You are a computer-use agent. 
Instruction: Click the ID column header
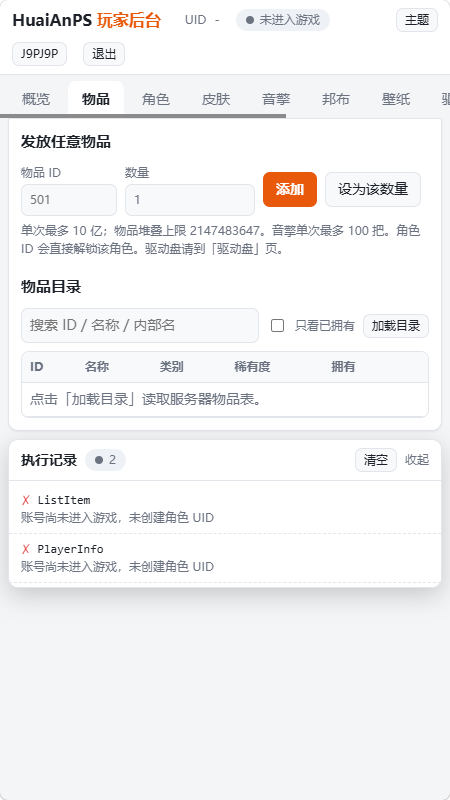coord(37,367)
